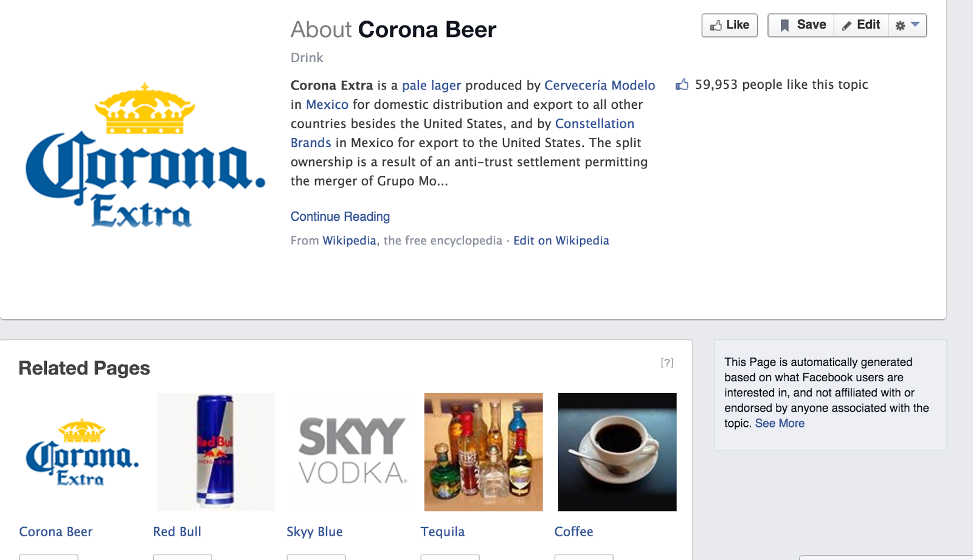Open the pale lager link
973x560 pixels.
[432, 86]
